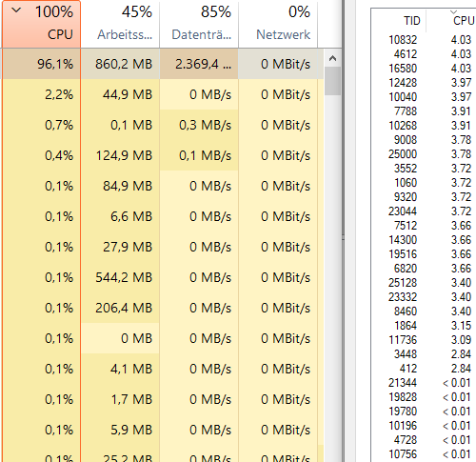Sort by Netzwerk 0% column header
Image resolution: width=476 pixels, height=462 pixels.
[x=278, y=24]
